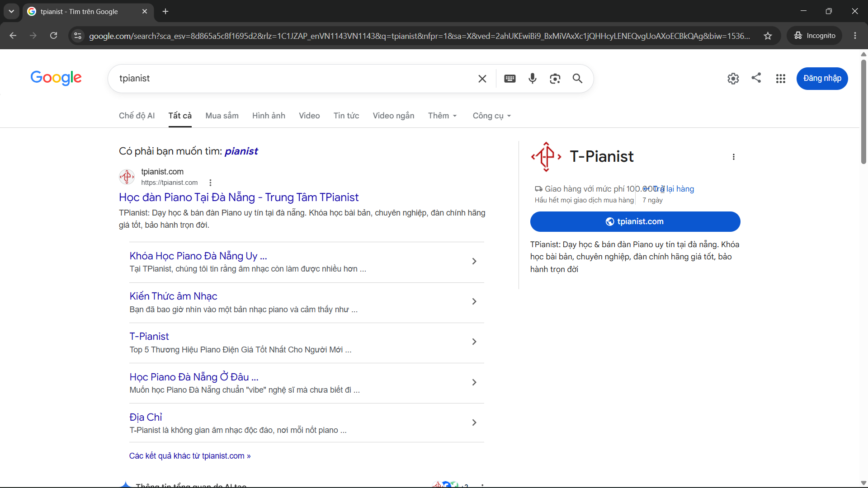Click the T-Pianist panel title
This screenshot has height=488, width=868.
pyautogui.click(x=602, y=156)
